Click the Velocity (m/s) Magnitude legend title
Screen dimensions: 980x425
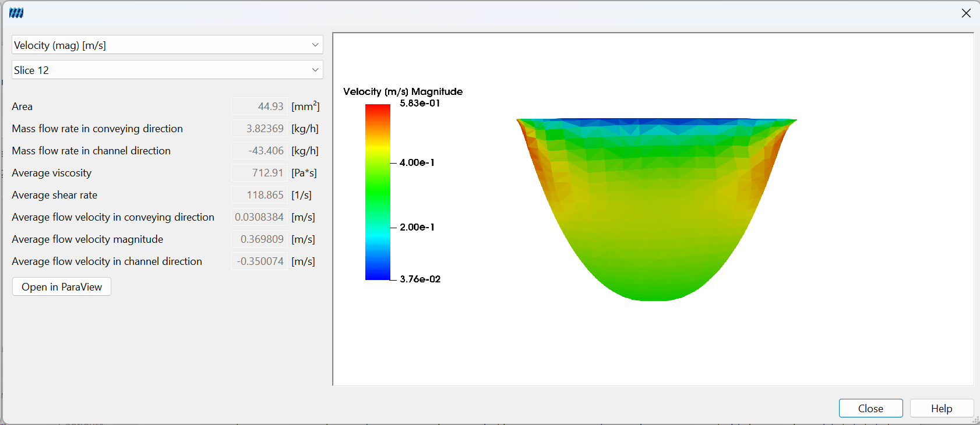tap(403, 91)
